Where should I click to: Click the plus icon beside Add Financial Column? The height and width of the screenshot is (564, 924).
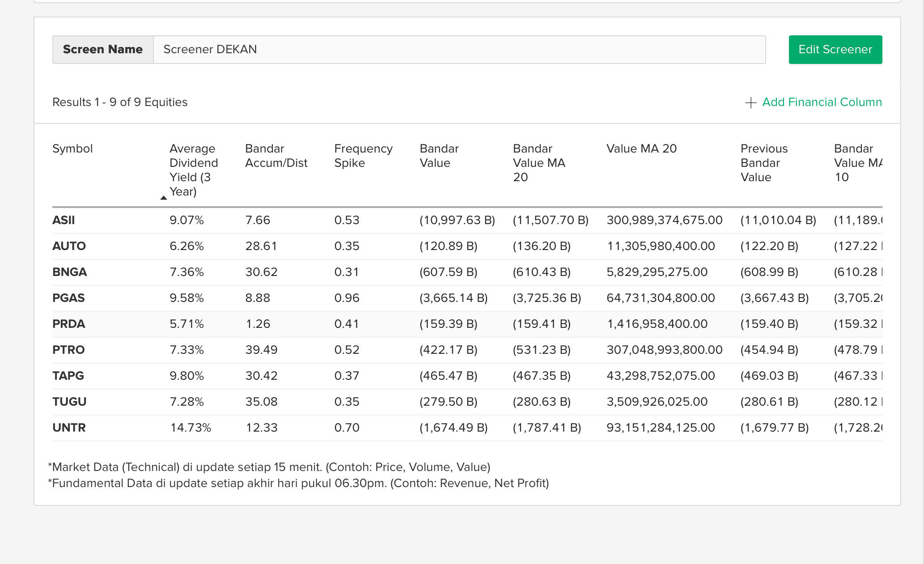[750, 103]
